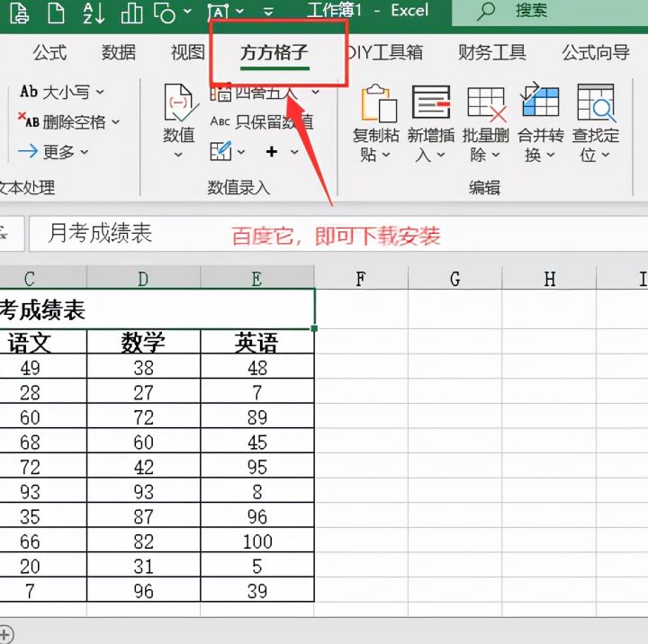
Task: Click the 数值 document icon
Action: 180,102
